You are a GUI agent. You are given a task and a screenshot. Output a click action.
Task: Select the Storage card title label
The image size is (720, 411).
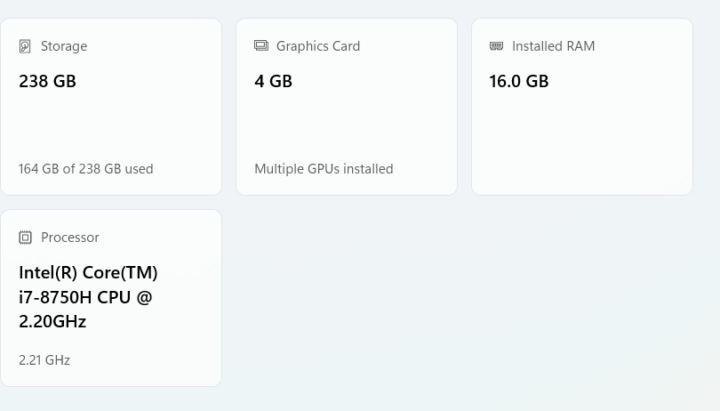coord(64,46)
